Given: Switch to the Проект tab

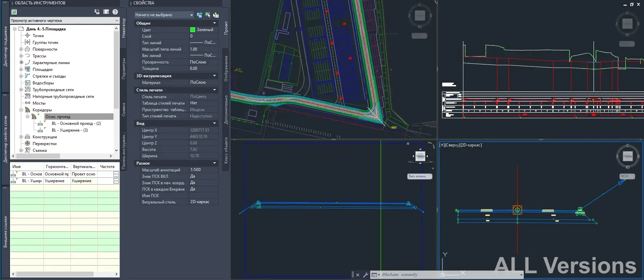Looking at the screenshot, I should click(x=226, y=28).
